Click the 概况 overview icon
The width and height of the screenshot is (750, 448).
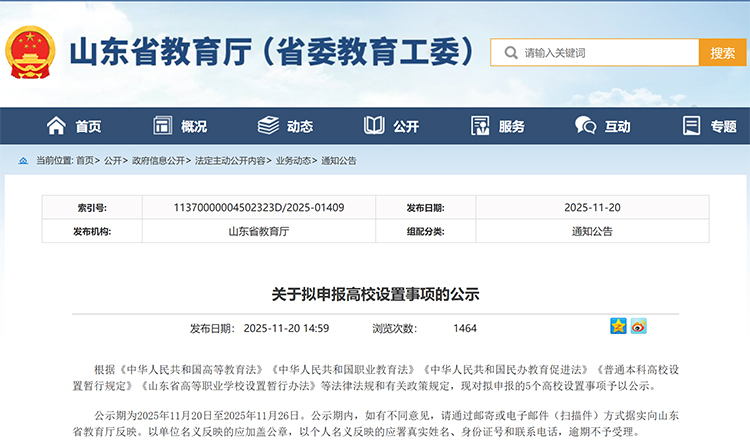click(162, 126)
